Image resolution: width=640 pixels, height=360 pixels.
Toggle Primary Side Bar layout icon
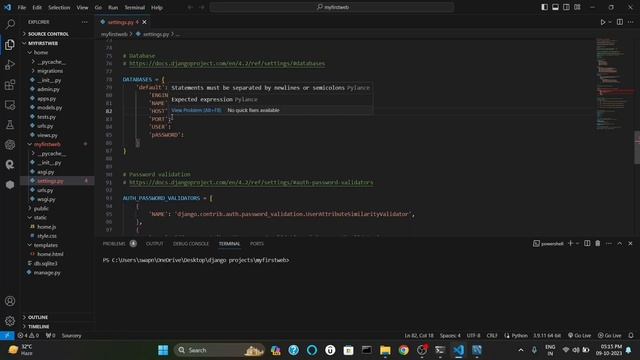(544, 7)
